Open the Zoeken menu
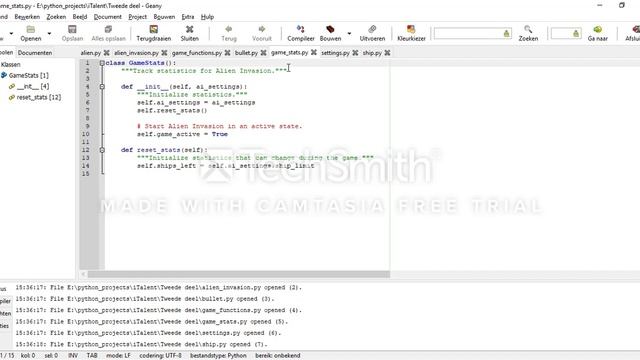 [x=56, y=17]
